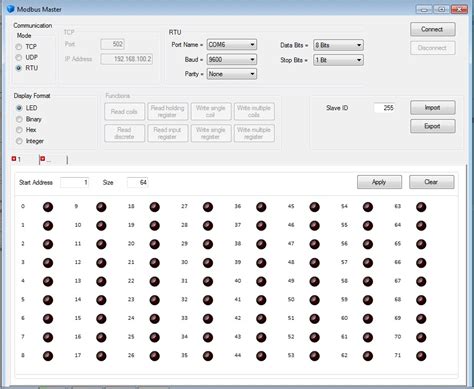This screenshot has width=474, height=389.
Task: Click the Slave ID input field
Action: click(384, 108)
